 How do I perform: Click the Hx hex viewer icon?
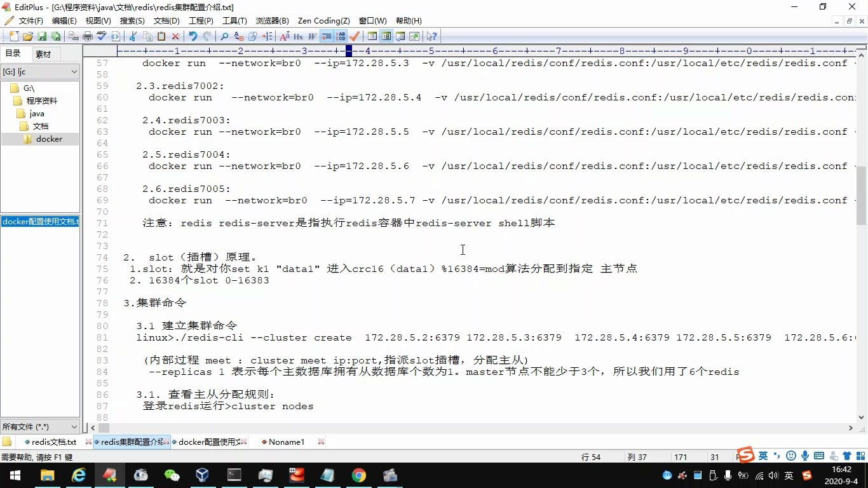point(298,36)
